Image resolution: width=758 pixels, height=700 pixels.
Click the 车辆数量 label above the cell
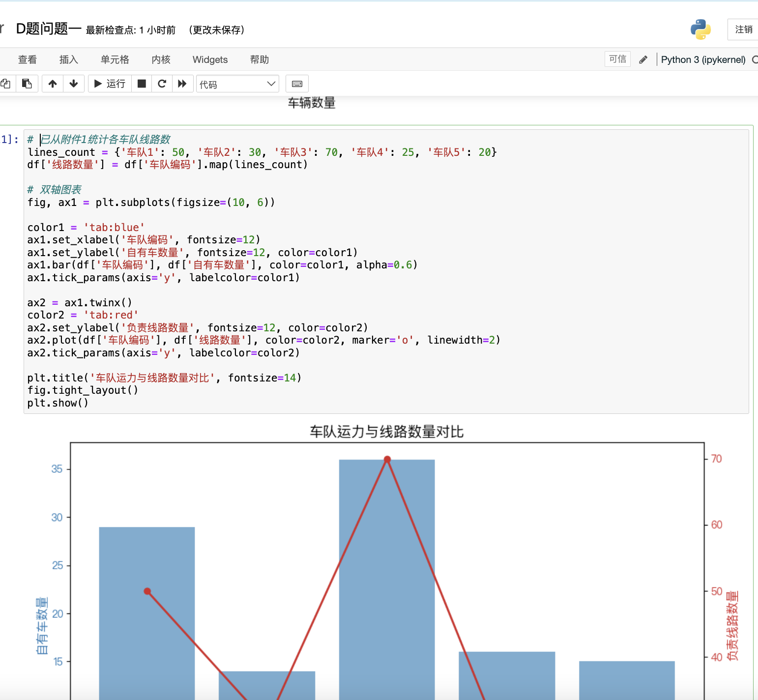(x=312, y=103)
